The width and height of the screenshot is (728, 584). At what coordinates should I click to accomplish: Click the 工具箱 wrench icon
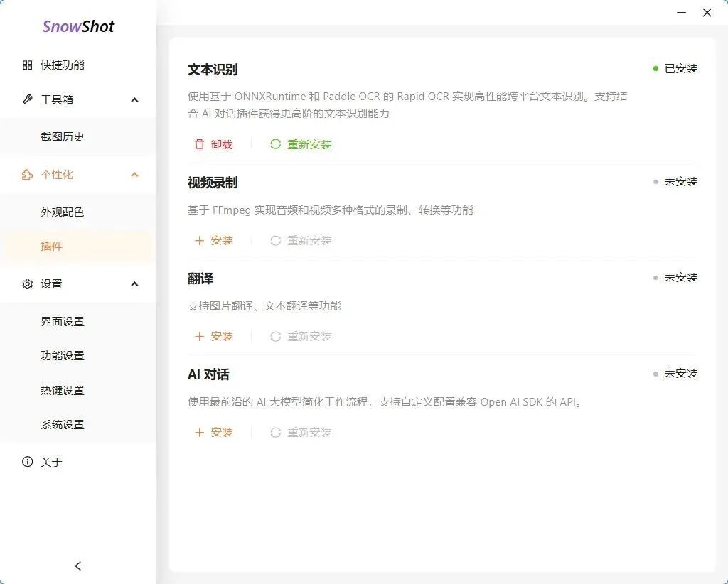[26, 99]
